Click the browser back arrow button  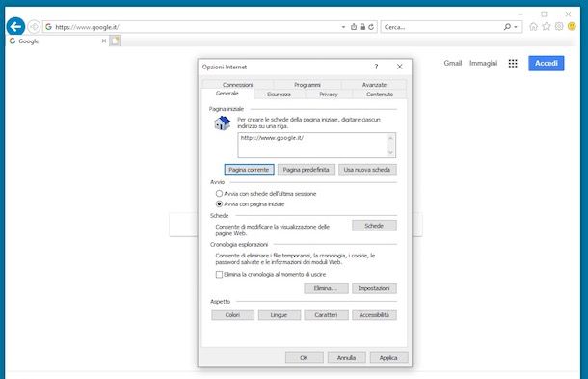click(15, 27)
